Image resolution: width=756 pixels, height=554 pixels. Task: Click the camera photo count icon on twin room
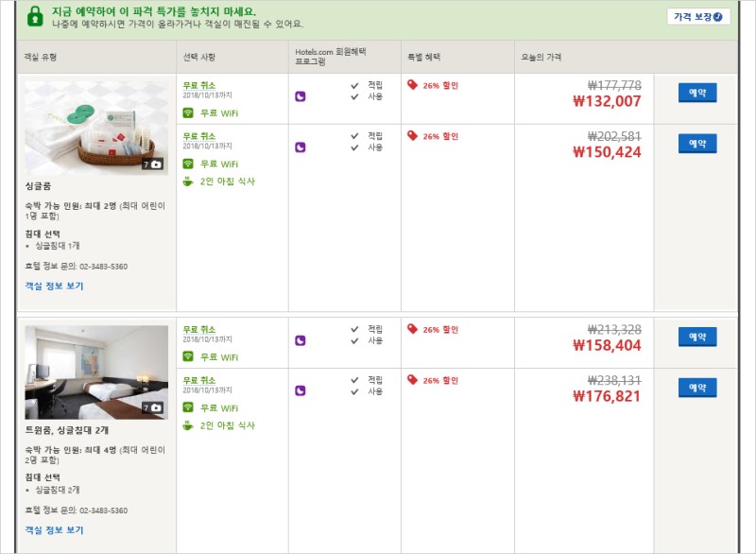click(152, 407)
